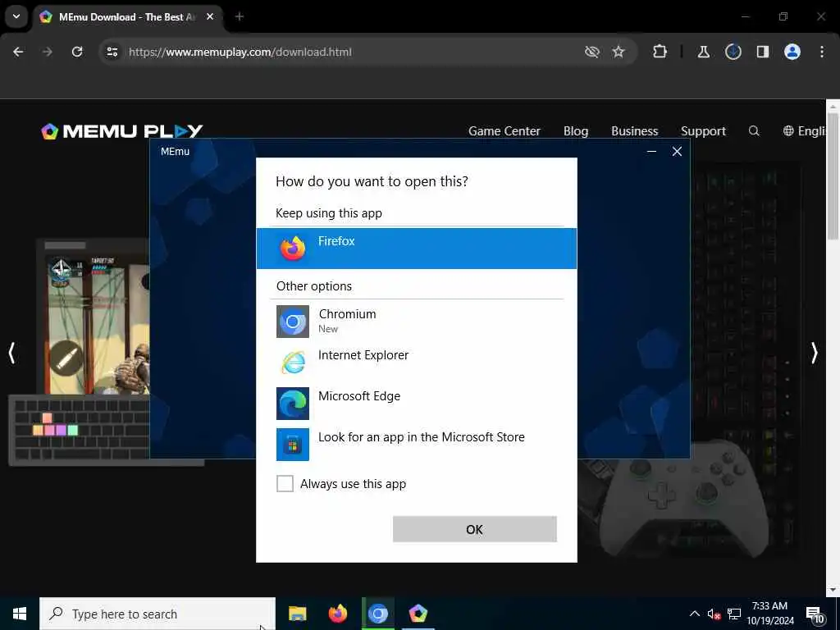
Task: Open the taskbar clock and date
Action: point(769,614)
